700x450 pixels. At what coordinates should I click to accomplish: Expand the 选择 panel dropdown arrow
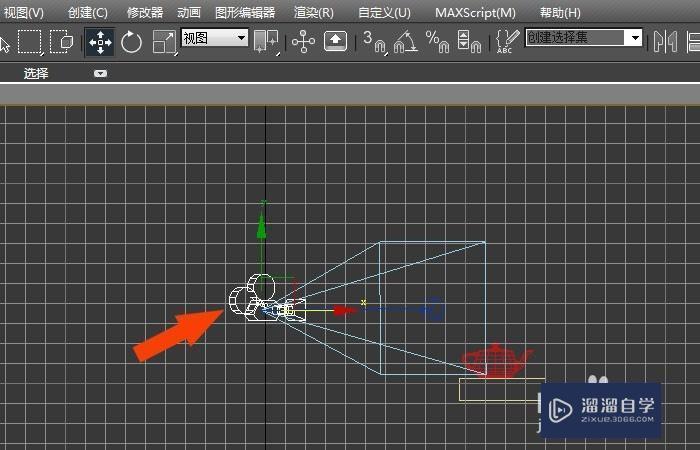[100, 74]
